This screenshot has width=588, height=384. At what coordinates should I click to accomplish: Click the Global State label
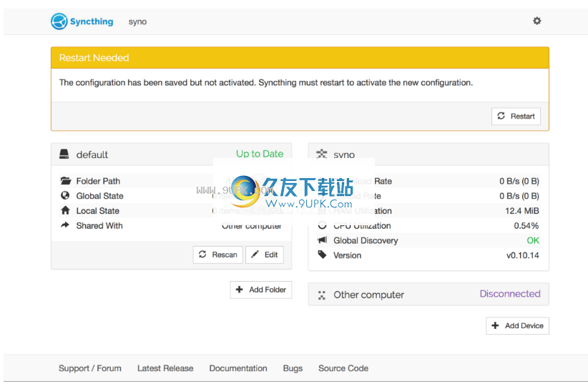click(99, 196)
